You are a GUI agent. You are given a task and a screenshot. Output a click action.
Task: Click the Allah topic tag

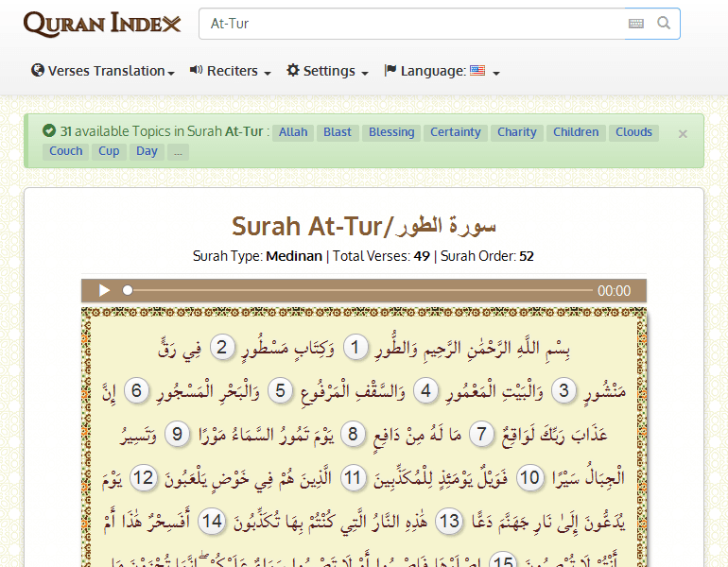coord(293,132)
